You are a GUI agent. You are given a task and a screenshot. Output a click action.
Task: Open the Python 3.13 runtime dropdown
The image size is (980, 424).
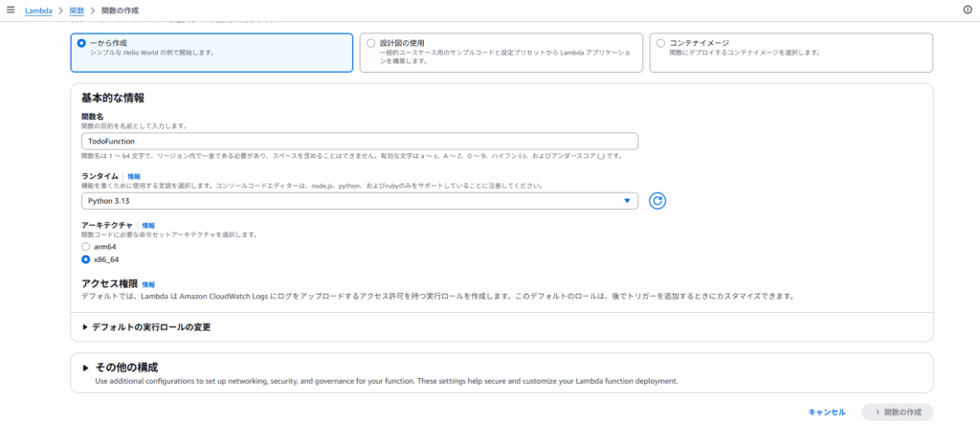[x=359, y=201]
